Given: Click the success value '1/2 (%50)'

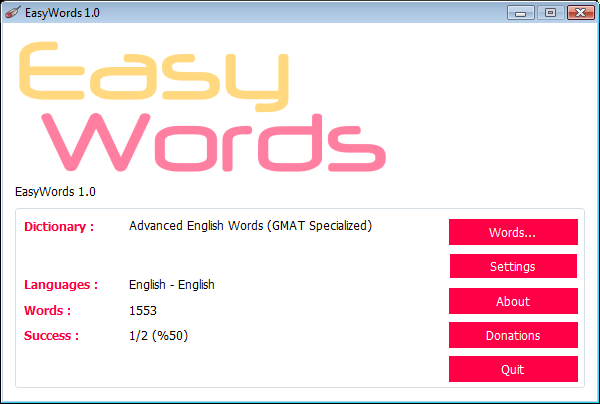Looking at the screenshot, I should 158,336.
